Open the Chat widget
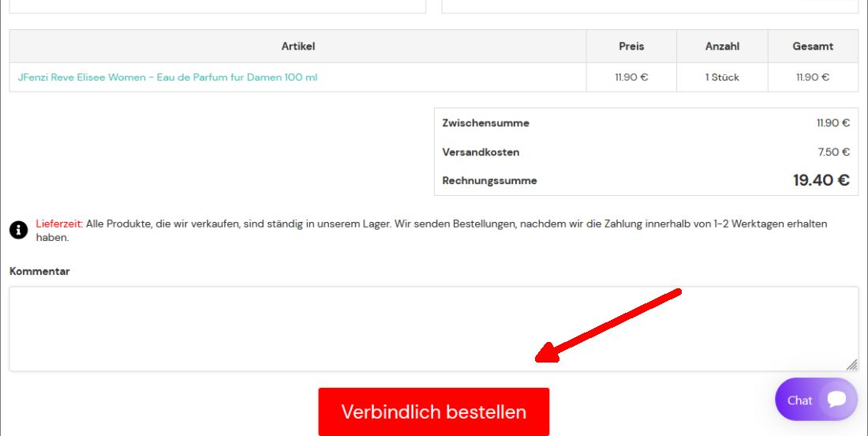Screen dimensions: 868x436 click(816, 400)
